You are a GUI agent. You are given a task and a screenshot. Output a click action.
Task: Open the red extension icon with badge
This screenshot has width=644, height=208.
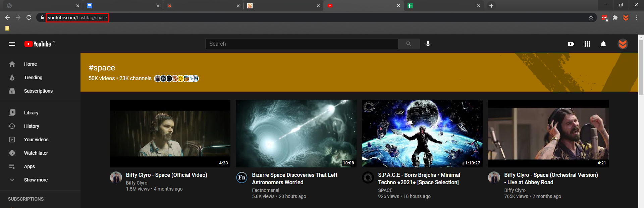click(x=604, y=18)
